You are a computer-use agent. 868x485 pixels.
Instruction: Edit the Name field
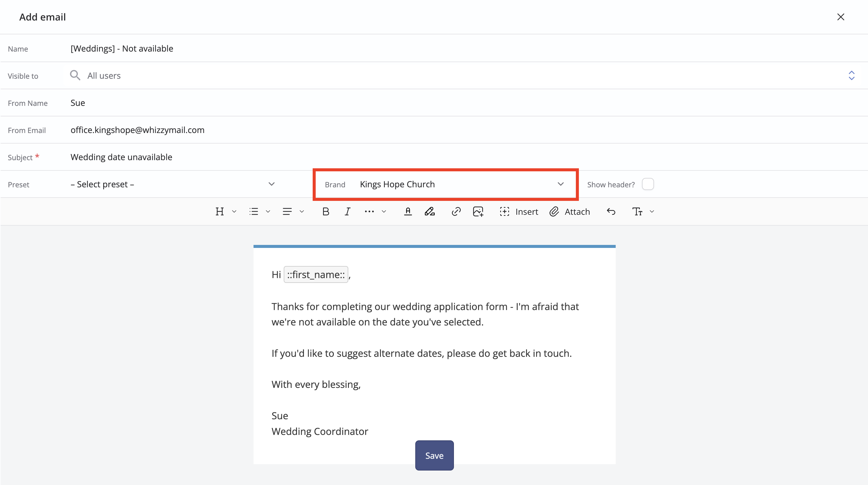point(465,49)
